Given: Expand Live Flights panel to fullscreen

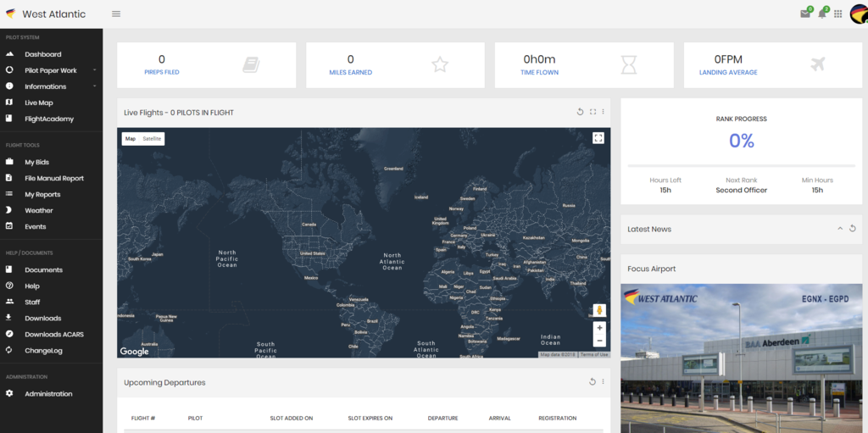Looking at the screenshot, I should point(593,112).
